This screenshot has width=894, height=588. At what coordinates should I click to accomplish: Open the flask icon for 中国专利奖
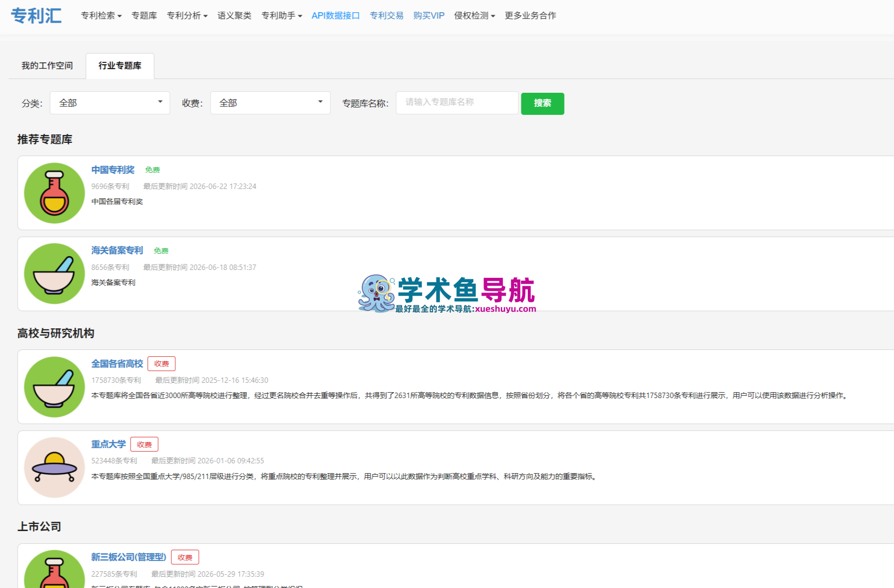pyautogui.click(x=54, y=193)
